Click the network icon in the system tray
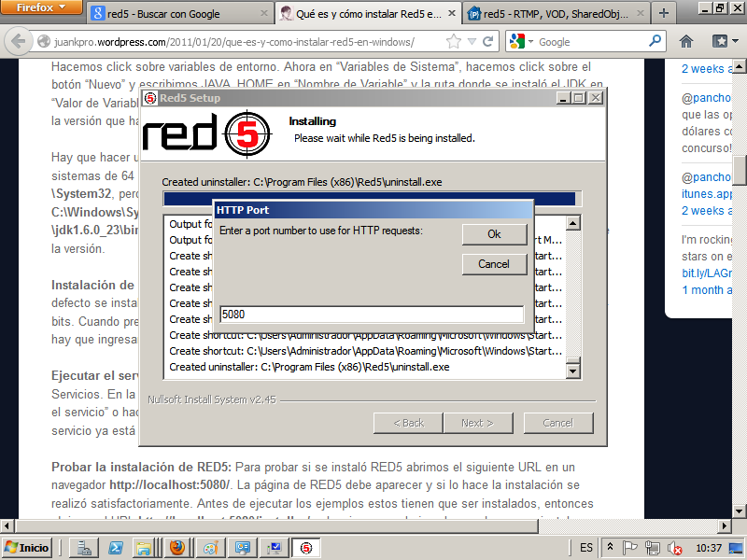747x560 pixels. 652,548
